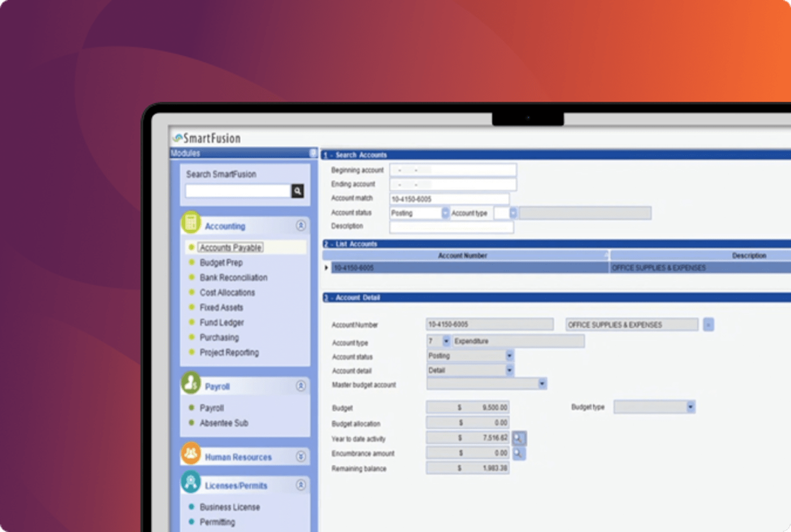Sort by the Description column header
The width and height of the screenshot is (791, 532).
pos(701,256)
